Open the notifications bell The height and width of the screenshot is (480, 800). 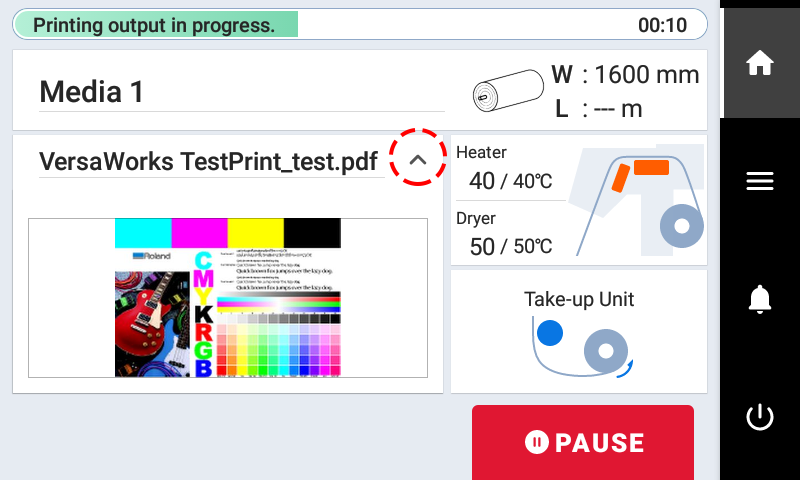[760, 299]
